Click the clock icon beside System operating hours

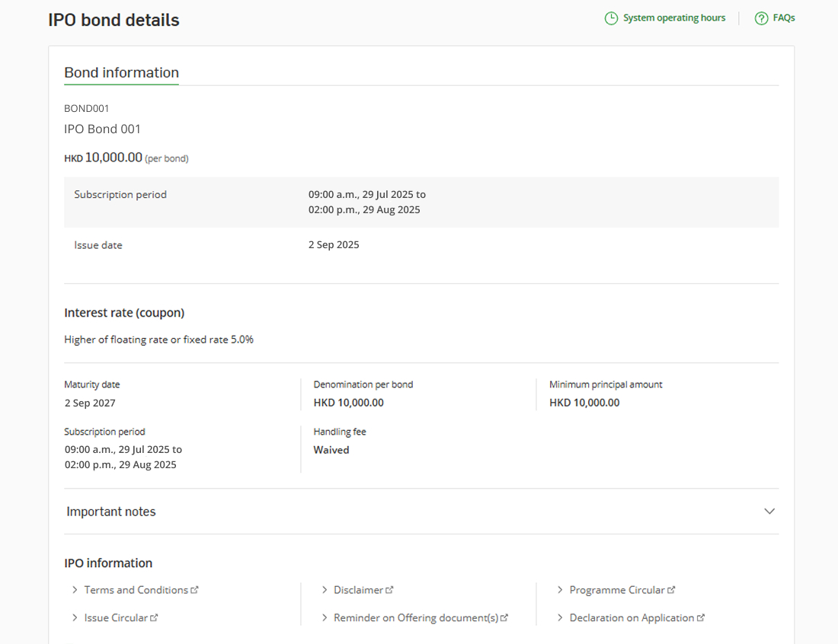(611, 18)
